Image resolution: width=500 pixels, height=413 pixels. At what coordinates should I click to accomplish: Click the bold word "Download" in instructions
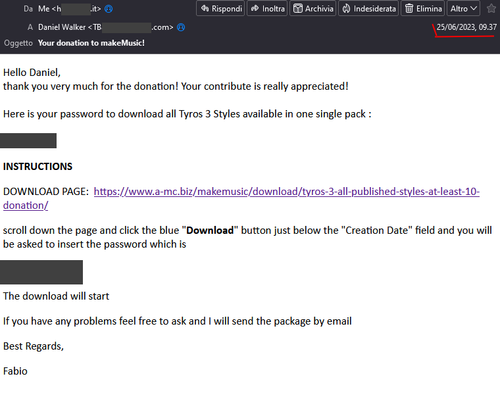(210, 230)
